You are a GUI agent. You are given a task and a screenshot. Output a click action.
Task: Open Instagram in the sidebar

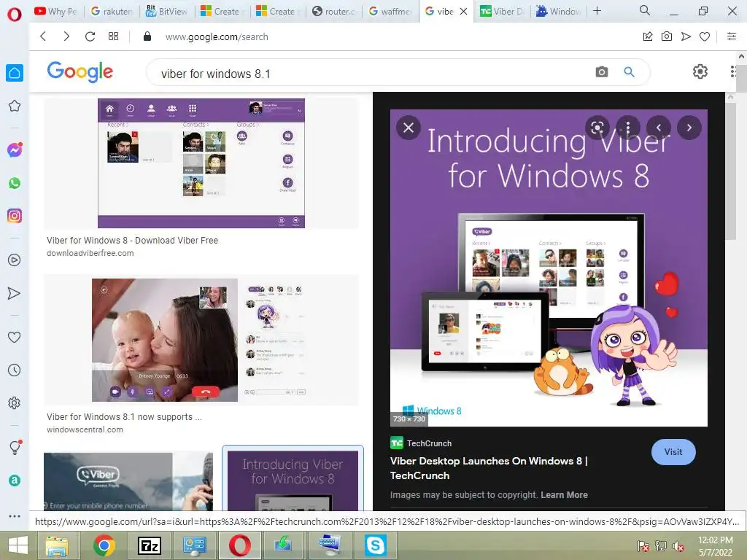coord(15,216)
